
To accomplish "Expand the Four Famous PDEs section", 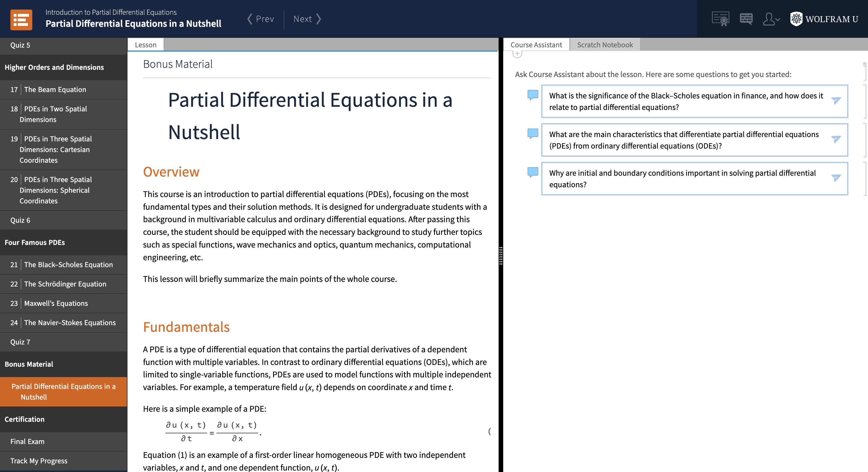I will click(x=35, y=242).
